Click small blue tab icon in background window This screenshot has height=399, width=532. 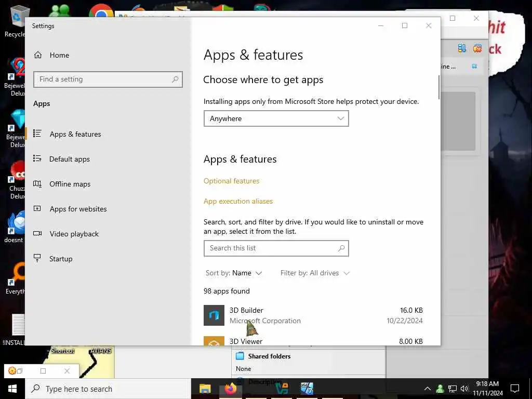pos(474,66)
